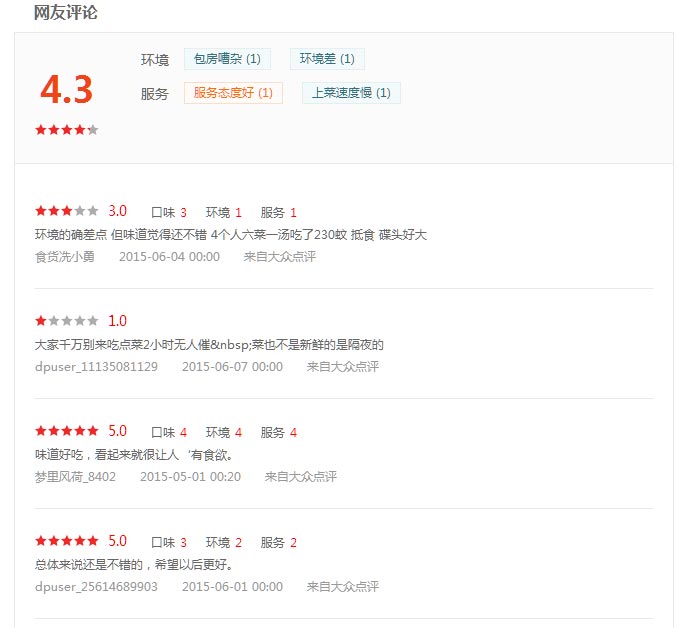Viewport: 688px width, 628px height.
Task: Click the five-star rating of dpuser_25614689903's review
Action: click(67, 541)
